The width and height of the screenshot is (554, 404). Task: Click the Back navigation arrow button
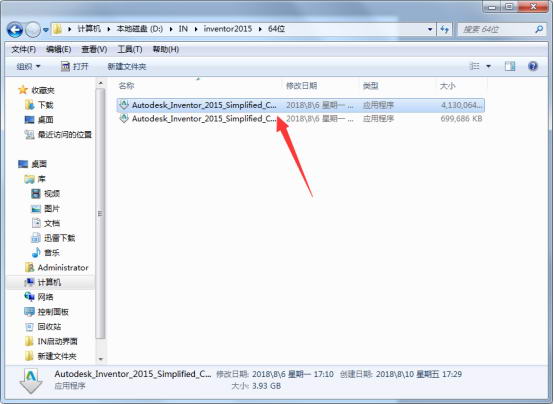coord(15,30)
